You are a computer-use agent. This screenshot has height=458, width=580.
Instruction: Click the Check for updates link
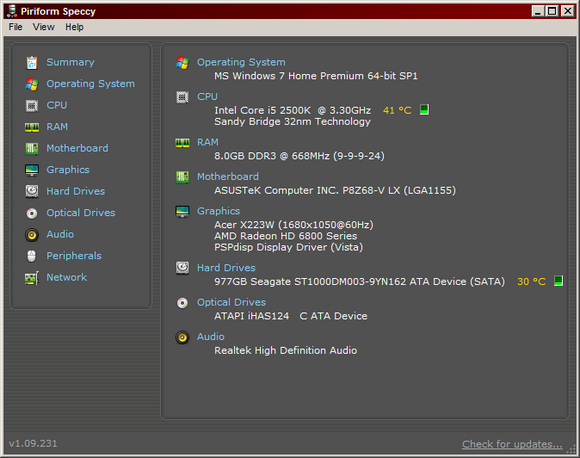pyautogui.click(x=512, y=444)
